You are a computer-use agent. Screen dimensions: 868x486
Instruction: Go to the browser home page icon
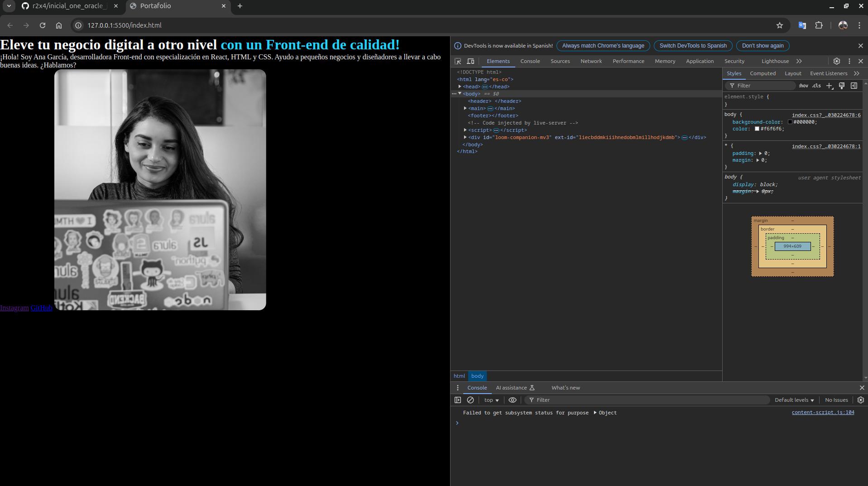coord(59,25)
